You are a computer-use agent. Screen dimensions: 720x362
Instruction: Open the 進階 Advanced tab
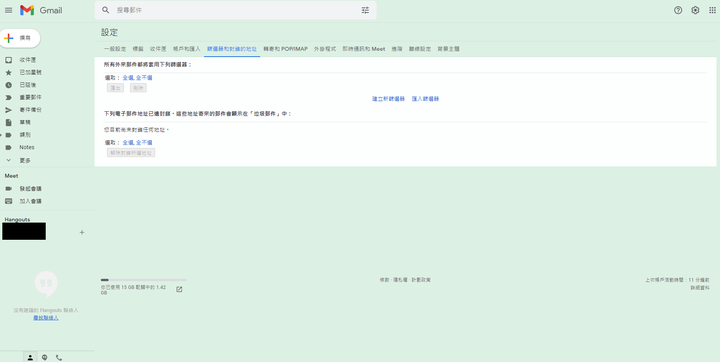click(x=397, y=49)
